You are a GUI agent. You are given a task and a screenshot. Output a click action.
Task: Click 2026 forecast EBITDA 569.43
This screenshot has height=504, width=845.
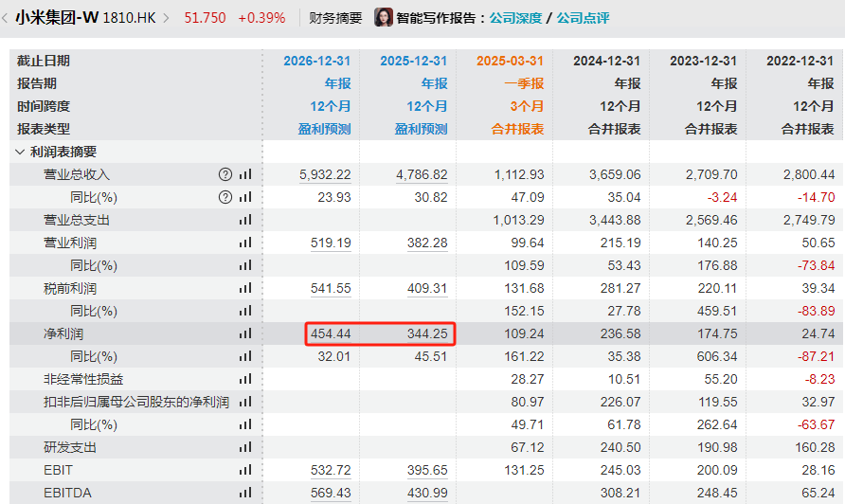(331, 493)
